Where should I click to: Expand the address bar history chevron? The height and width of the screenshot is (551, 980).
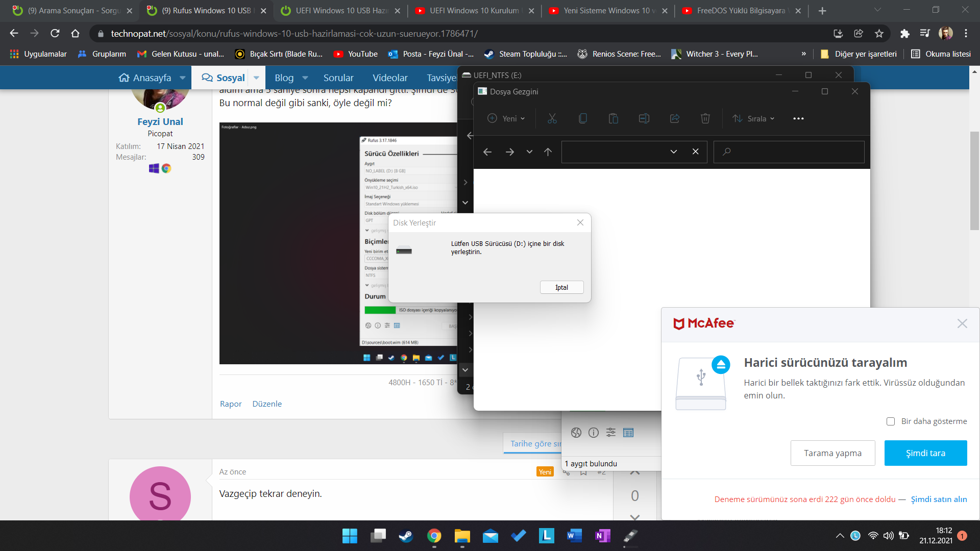click(x=673, y=152)
